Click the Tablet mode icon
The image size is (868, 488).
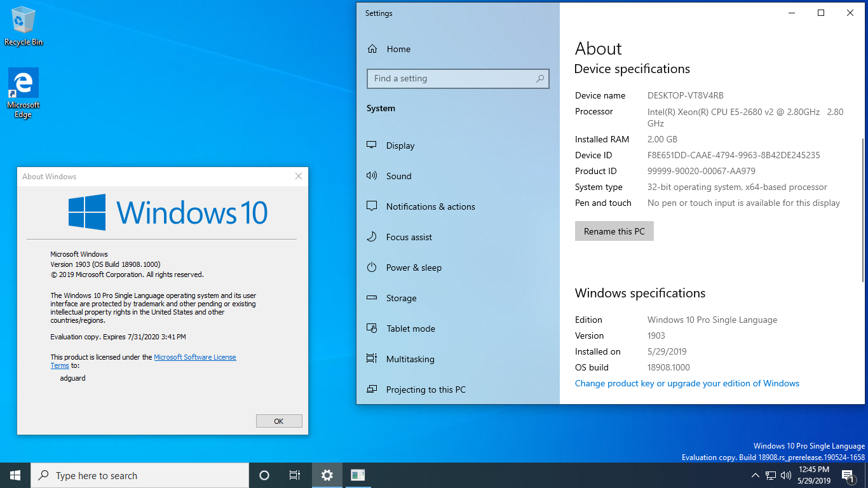(x=372, y=329)
